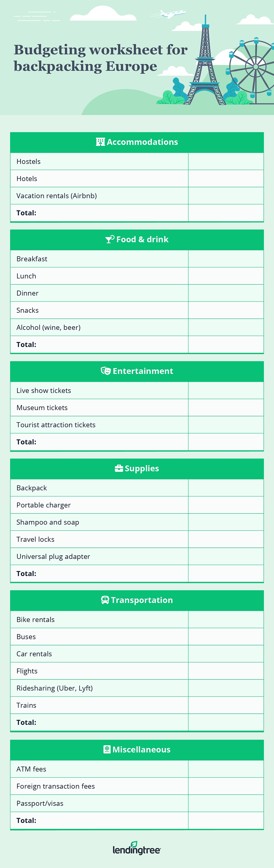Image resolution: width=274 pixels, height=868 pixels.
Task: Click the worksheet title heading
Action: (100, 58)
